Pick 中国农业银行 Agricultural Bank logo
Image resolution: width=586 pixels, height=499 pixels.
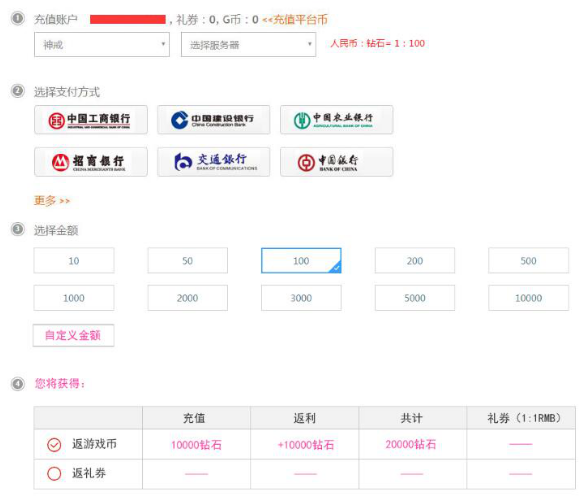tap(336, 120)
